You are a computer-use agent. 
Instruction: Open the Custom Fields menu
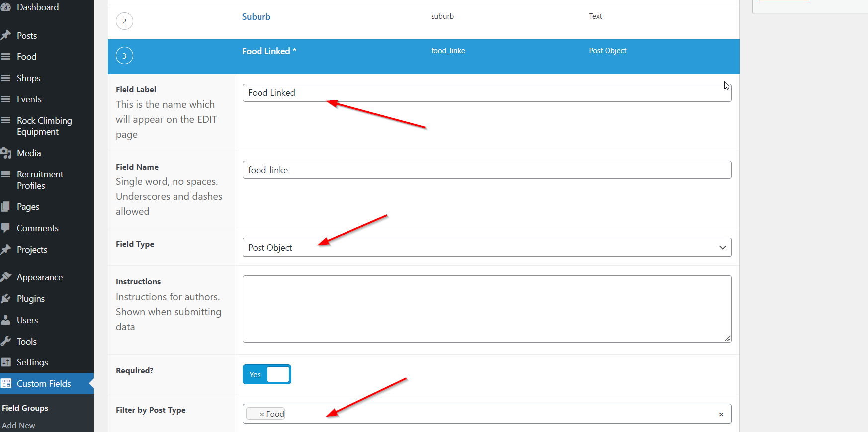(44, 384)
